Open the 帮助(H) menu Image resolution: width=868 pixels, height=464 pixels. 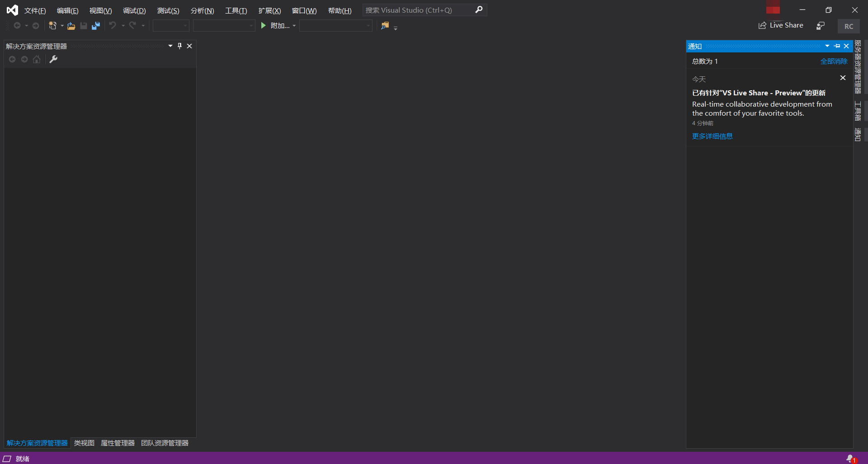pos(340,10)
